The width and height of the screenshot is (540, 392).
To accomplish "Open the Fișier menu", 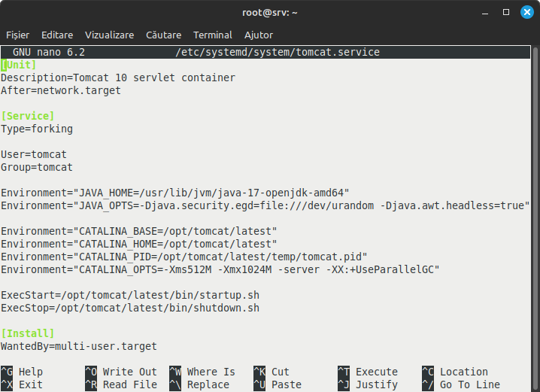I will click(18, 35).
